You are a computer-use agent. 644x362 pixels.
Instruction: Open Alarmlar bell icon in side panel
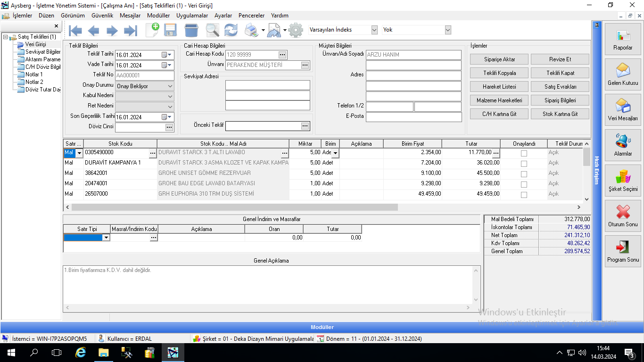point(623,145)
